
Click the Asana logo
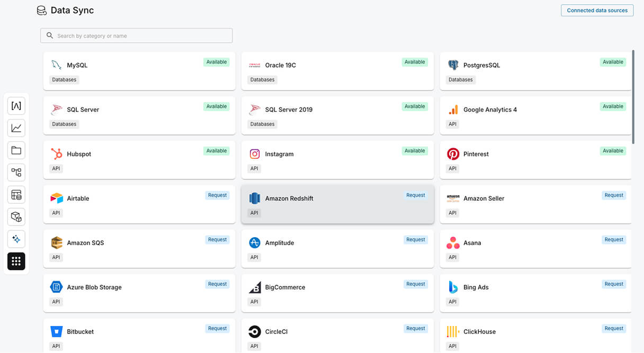point(453,243)
